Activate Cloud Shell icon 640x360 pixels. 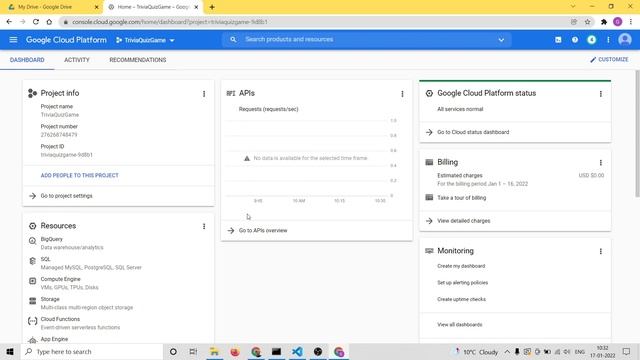tap(558, 40)
